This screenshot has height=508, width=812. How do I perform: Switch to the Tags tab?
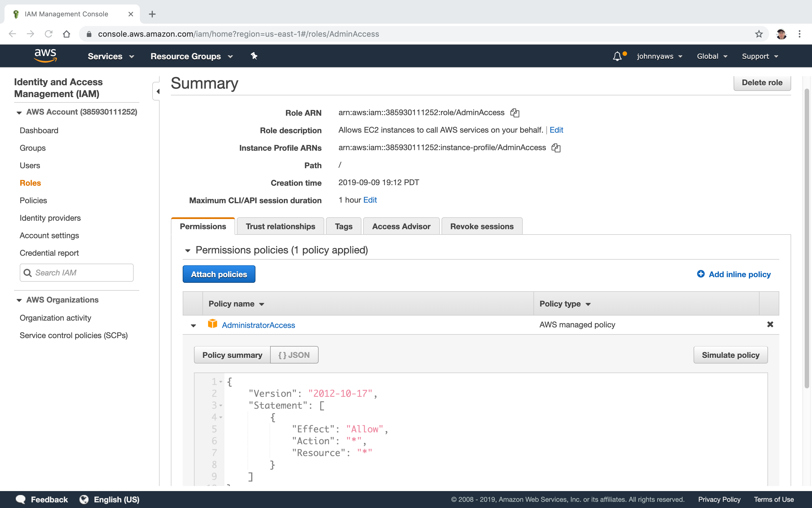[x=344, y=226]
